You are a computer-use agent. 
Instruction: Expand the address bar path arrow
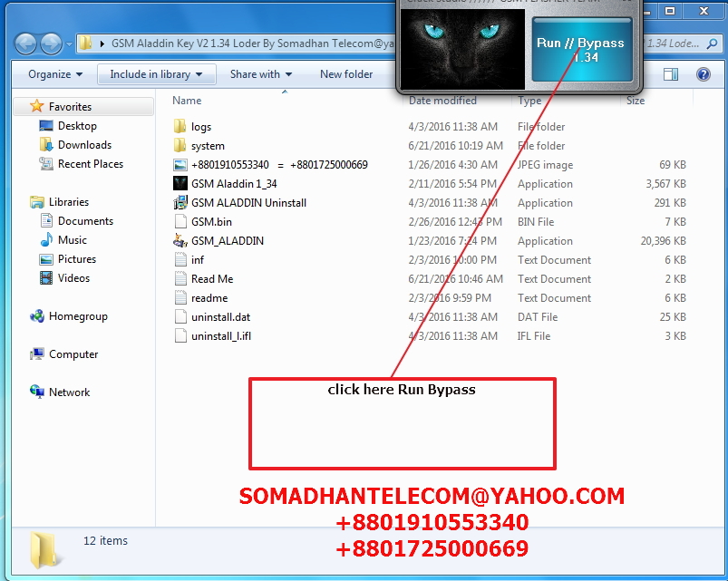pos(102,44)
